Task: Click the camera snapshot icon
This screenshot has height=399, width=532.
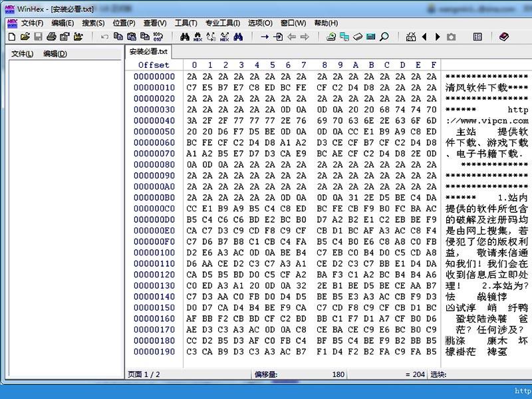Action: point(451,37)
